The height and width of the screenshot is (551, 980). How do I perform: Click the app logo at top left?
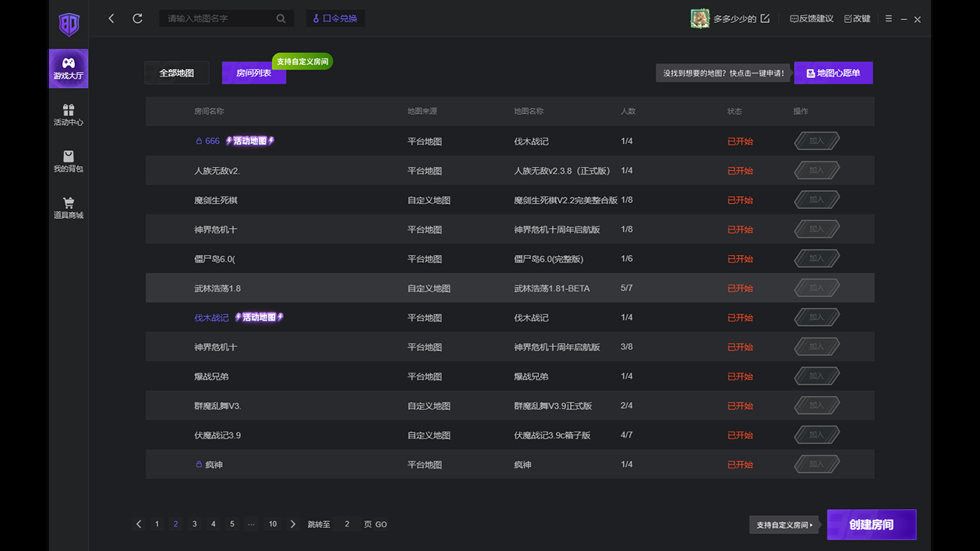point(69,24)
